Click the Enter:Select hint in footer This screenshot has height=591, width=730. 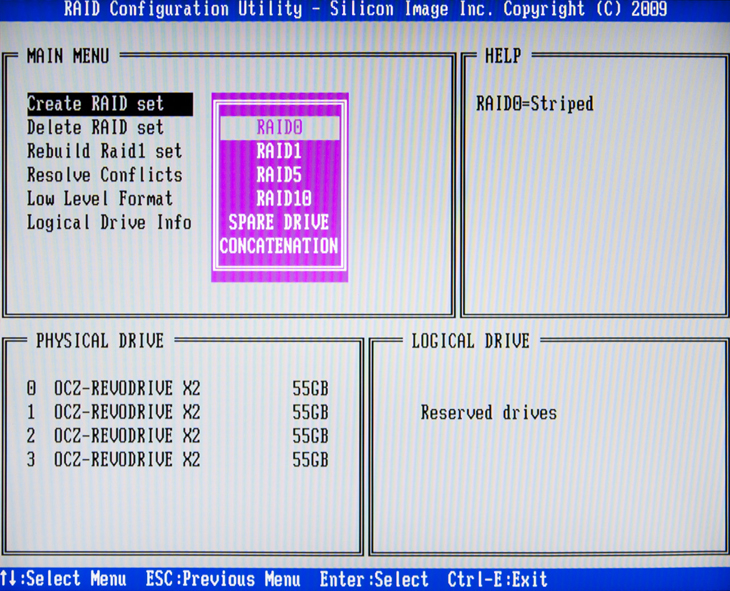click(x=373, y=579)
